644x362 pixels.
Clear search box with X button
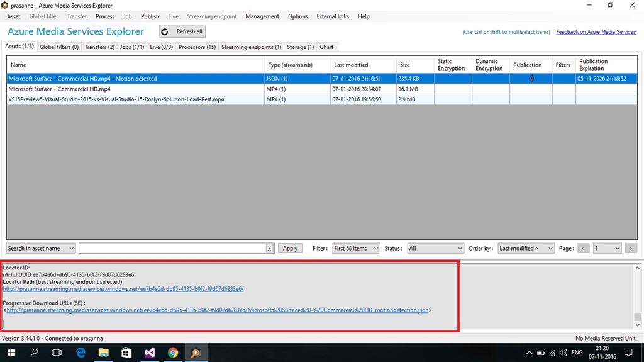(269, 249)
